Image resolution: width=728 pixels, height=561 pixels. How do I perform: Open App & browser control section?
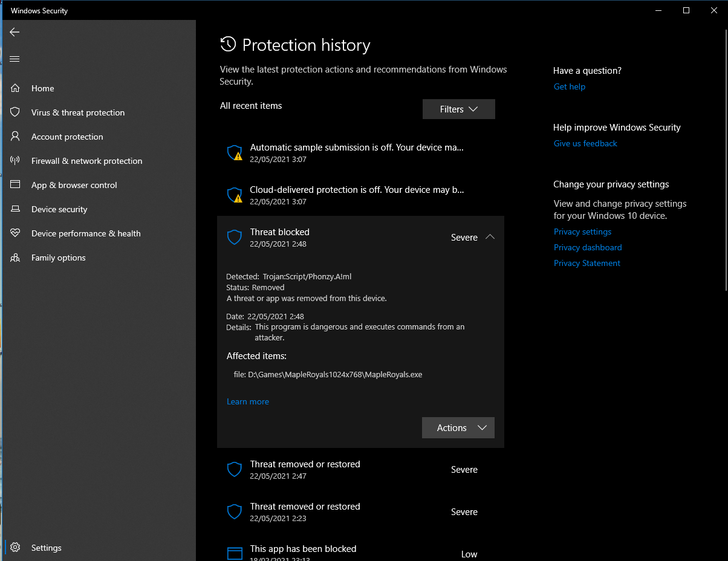(x=74, y=185)
